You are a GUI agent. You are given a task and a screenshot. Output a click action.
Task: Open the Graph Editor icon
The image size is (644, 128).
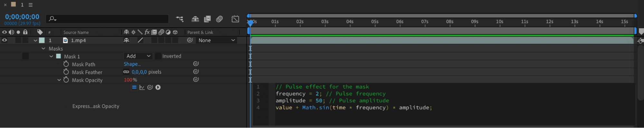click(235, 19)
